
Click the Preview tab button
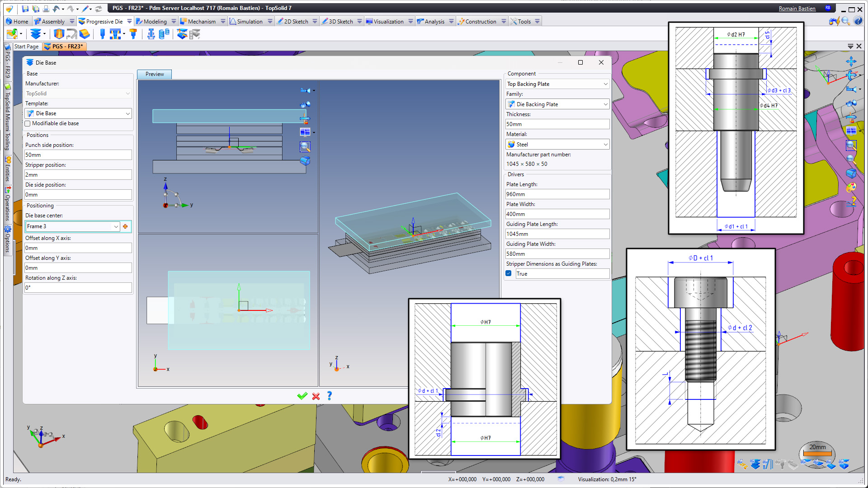coord(155,74)
